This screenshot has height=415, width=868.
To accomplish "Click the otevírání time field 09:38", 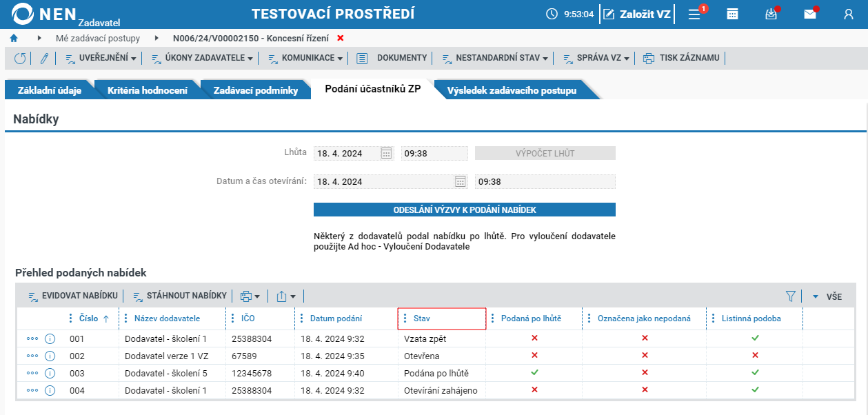I will click(545, 181).
